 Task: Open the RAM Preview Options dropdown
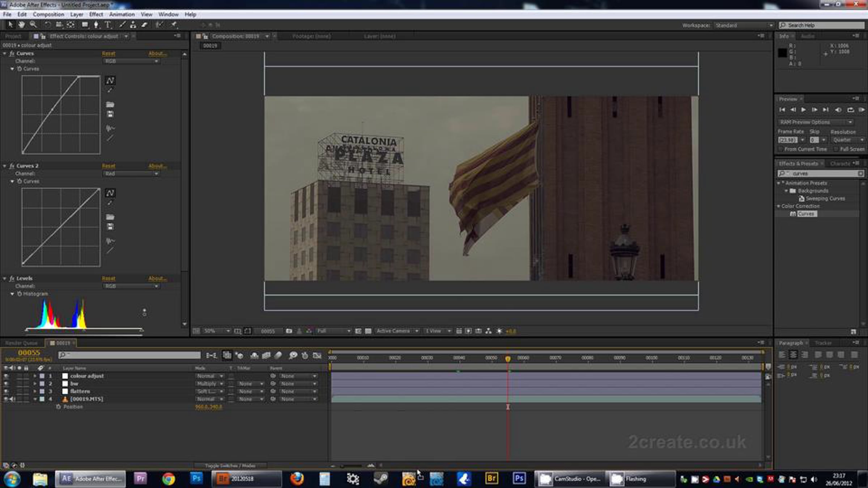(816, 122)
